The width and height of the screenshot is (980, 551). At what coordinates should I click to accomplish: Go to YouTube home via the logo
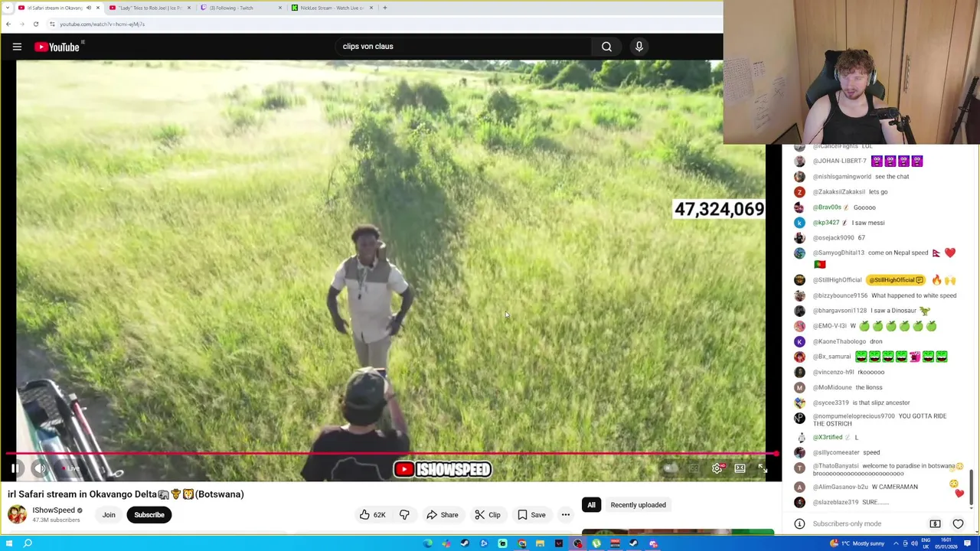(57, 47)
